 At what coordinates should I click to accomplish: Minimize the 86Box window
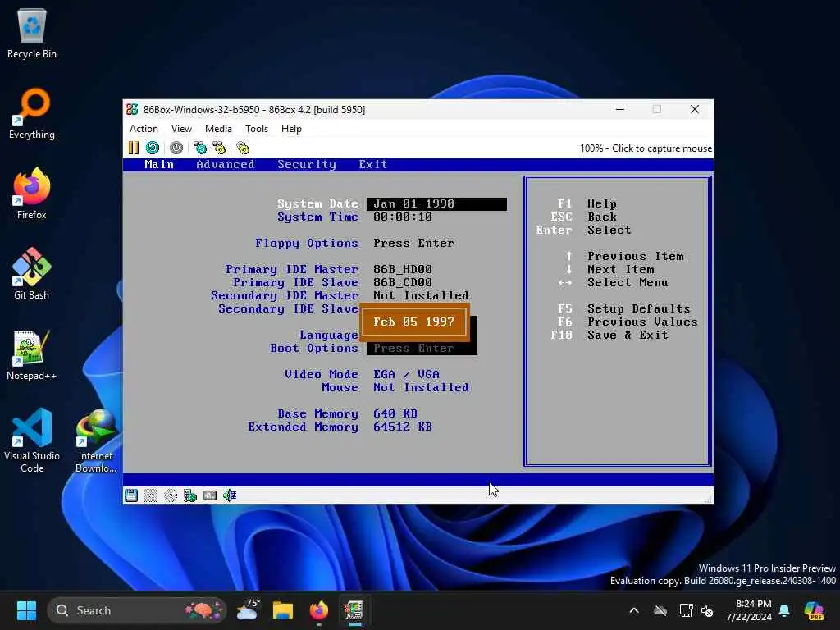[620, 109]
